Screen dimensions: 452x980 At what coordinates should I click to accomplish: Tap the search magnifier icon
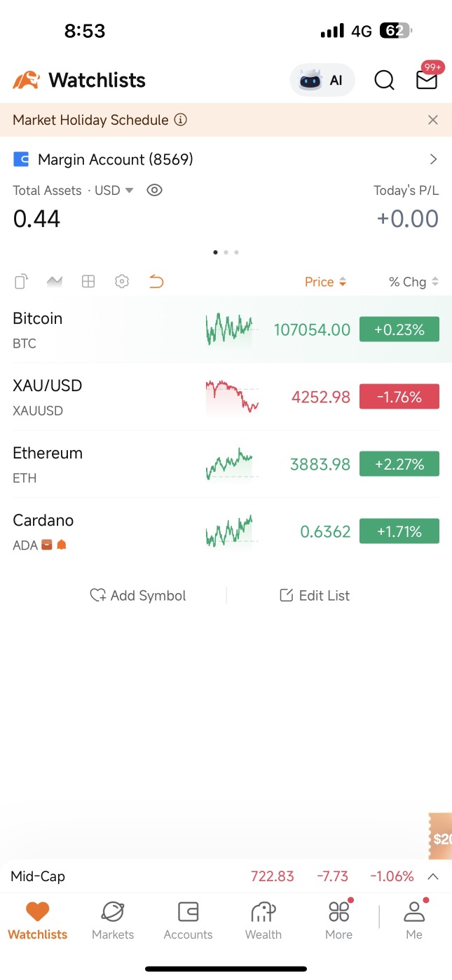[x=384, y=81]
